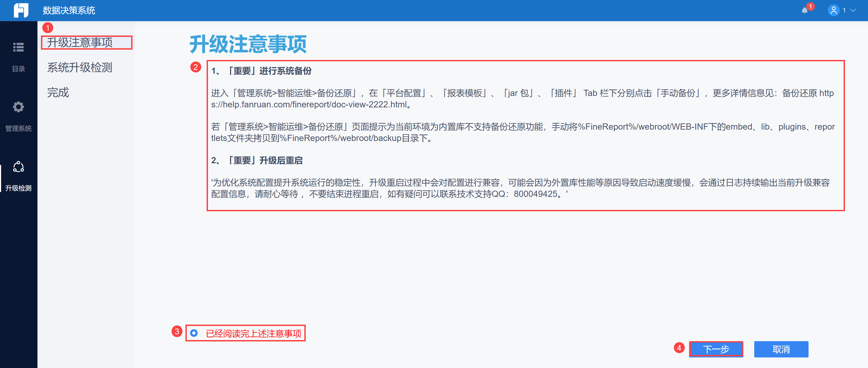Click the 目录 sidebar label
Viewport: 868px width, 368px height.
point(18,69)
